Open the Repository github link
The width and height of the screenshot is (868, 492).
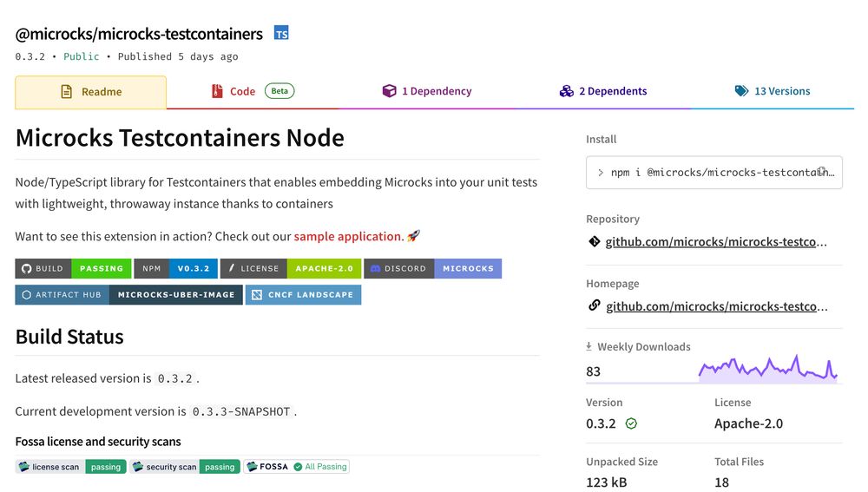point(716,242)
